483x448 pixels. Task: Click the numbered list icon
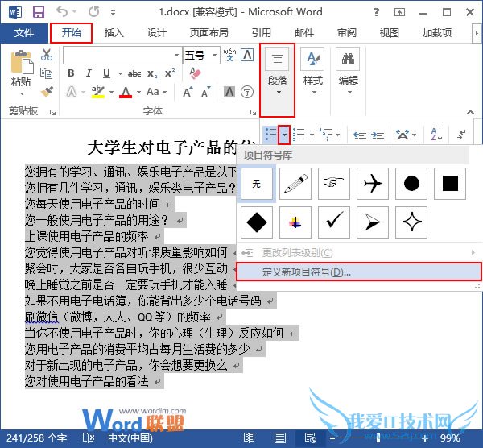coord(299,135)
